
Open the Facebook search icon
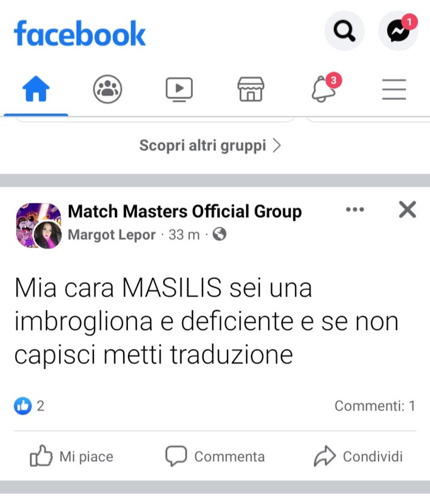click(x=344, y=31)
